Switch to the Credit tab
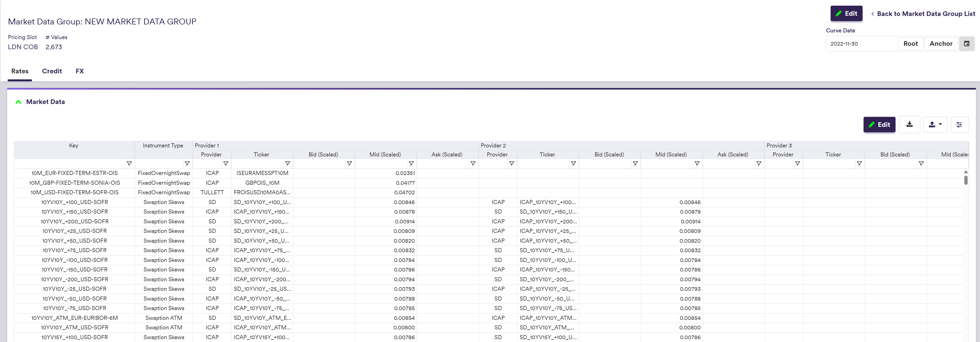980x342 pixels. [52, 71]
